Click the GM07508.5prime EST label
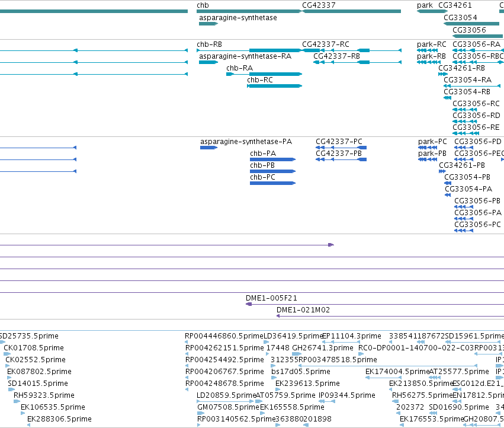Screen dimensions: 504x428 click(x=228, y=407)
